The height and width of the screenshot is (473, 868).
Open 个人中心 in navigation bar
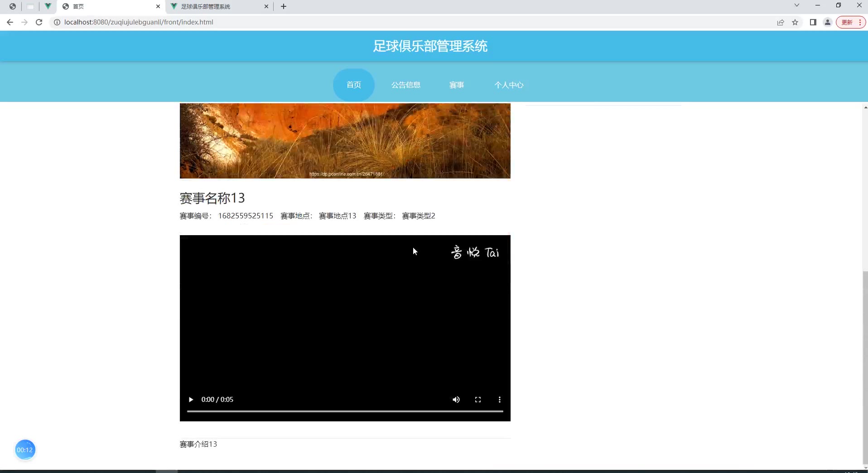click(x=508, y=85)
